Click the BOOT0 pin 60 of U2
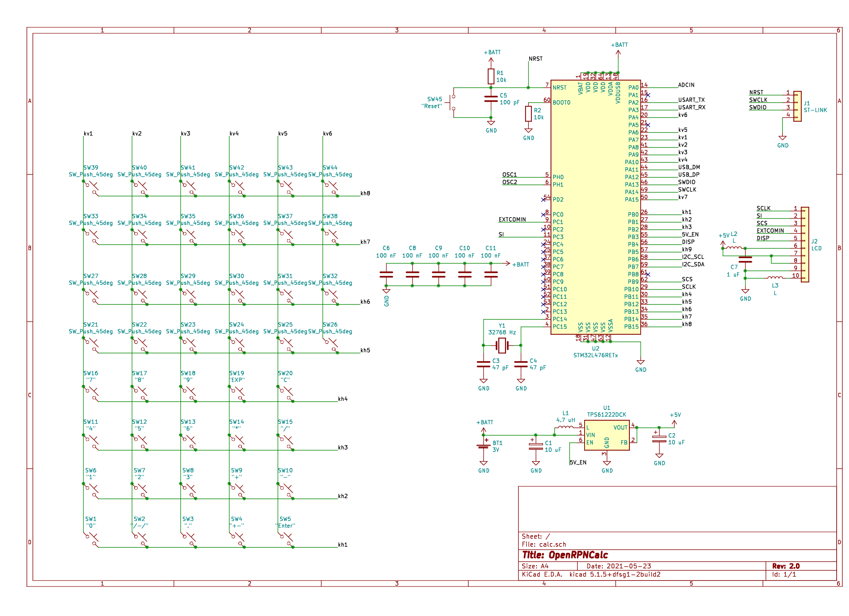This screenshot has height=616, width=849. click(547, 102)
